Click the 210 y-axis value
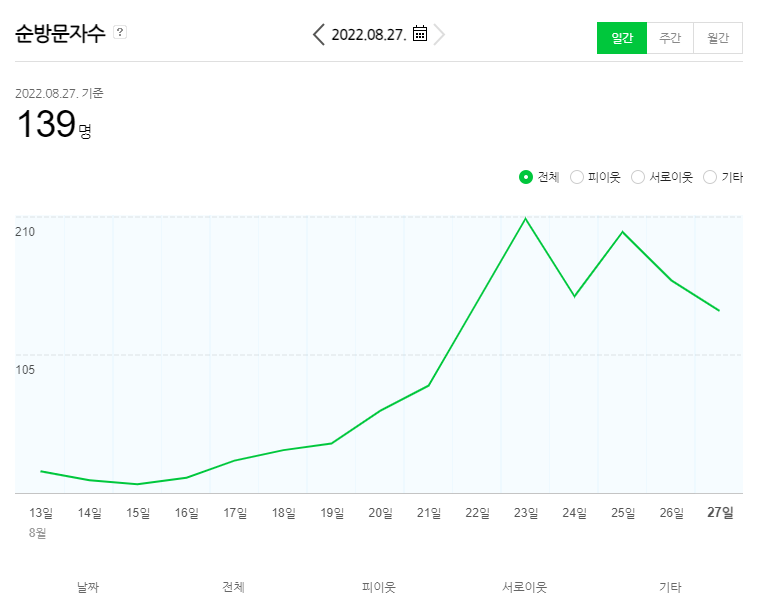Image resolution: width=774 pixels, height=597 pixels. 25,232
